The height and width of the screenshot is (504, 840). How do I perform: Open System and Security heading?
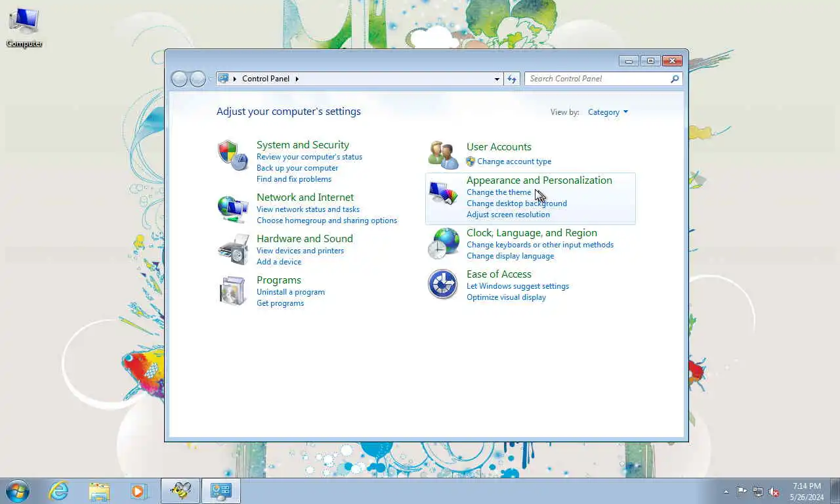(303, 145)
